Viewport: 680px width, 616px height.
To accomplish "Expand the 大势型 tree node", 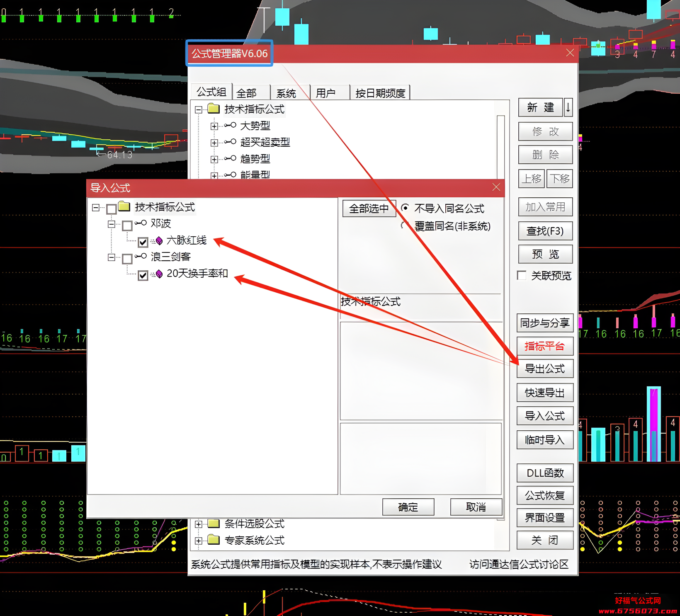I will click(214, 126).
